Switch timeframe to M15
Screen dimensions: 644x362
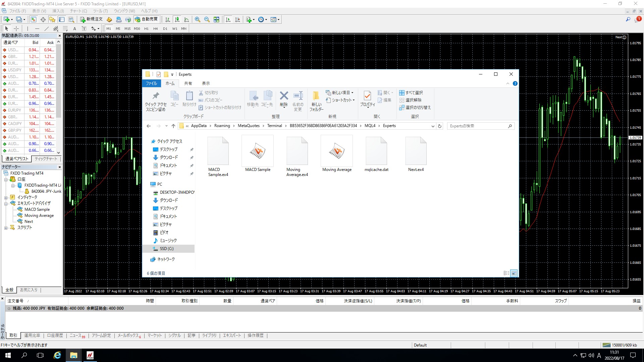click(127, 28)
